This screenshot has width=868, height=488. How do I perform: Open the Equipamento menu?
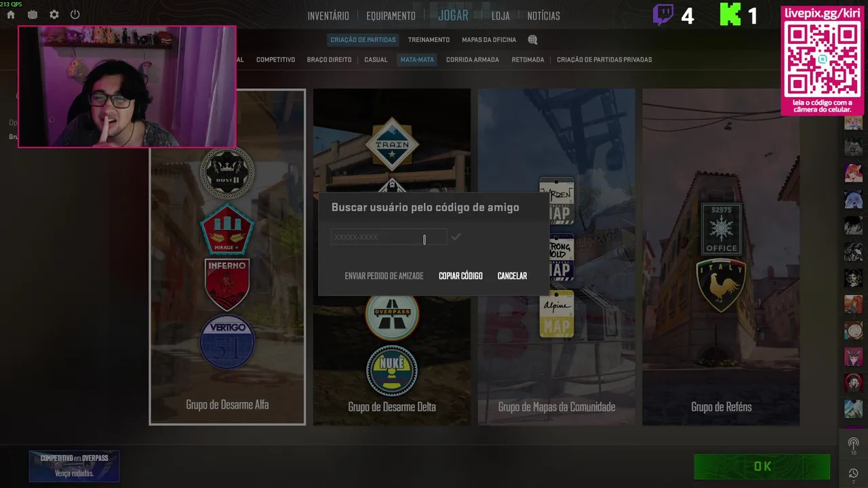point(391,16)
